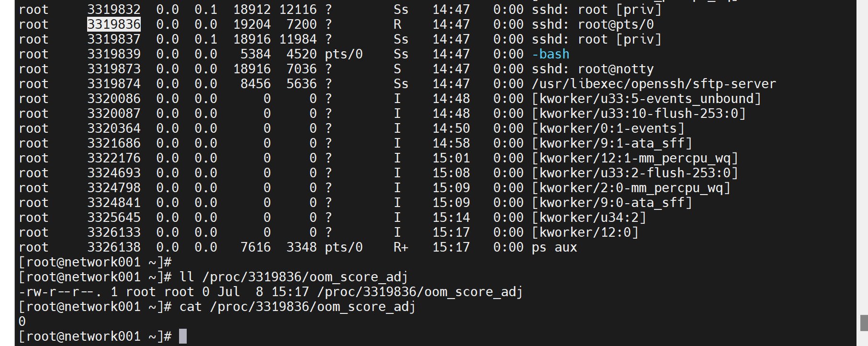The width and height of the screenshot is (868, 346).
Task: Click the sshd: root@pts/0 entry
Action: 592,24
